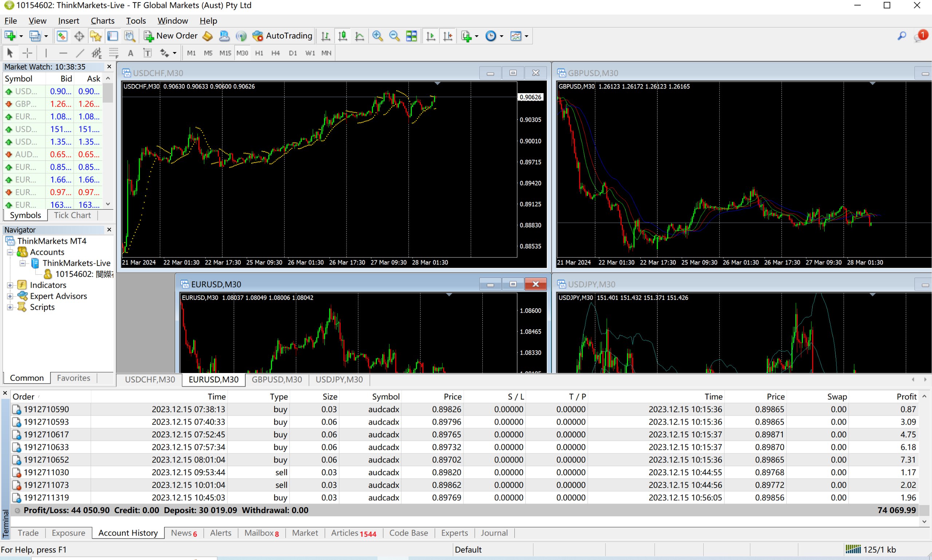Open the Templates dropdown arrow
The image size is (932, 560).
pos(526,36)
